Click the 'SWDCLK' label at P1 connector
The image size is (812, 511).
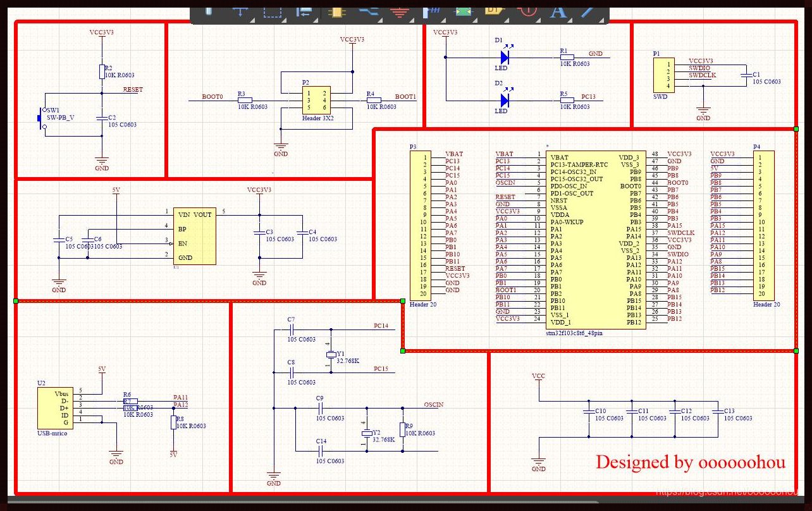click(x=703, y=75)
